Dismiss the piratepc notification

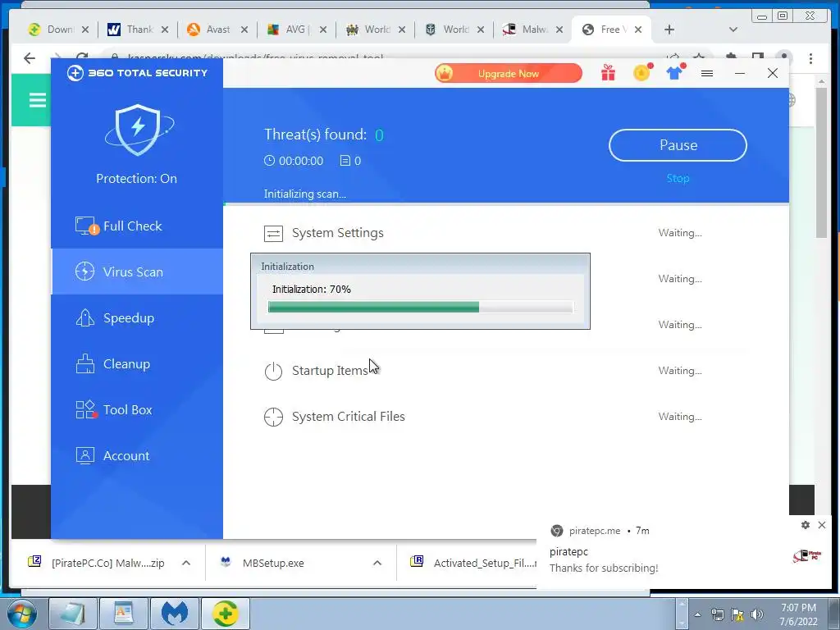click(822, 525)
